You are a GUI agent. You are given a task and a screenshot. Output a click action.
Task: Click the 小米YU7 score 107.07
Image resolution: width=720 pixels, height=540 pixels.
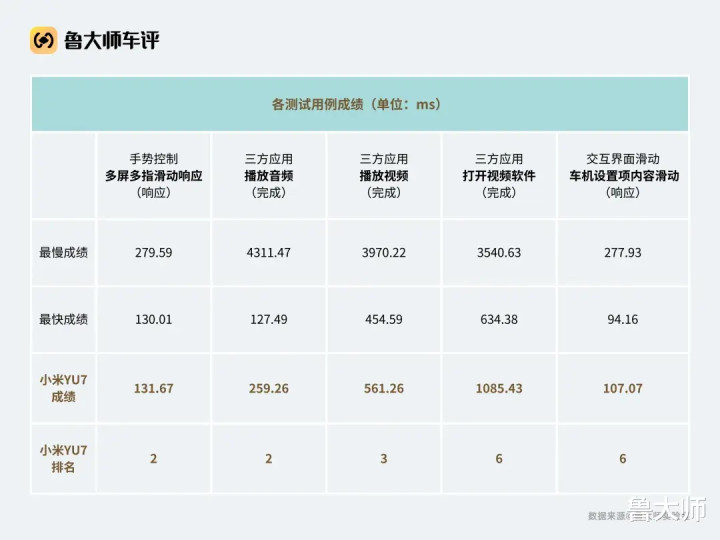[x=623, y=388]
